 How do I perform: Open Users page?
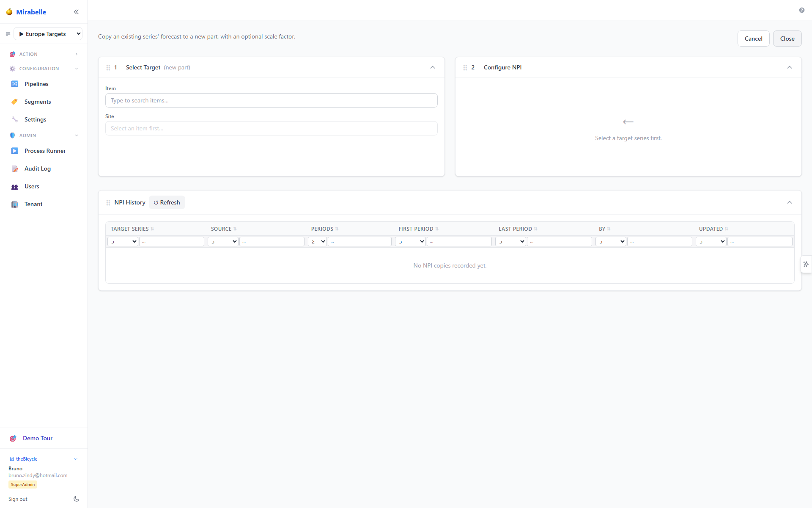coord(32,186)
